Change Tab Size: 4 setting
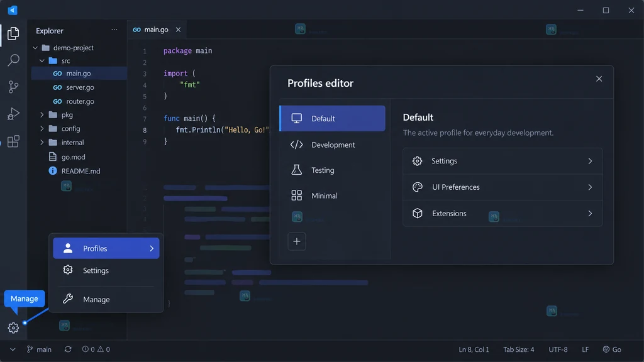 pos(519,349)
